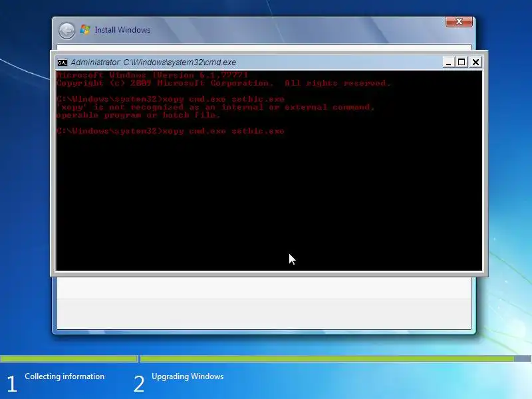
Task: Click the Copyright Microsoft Corporation line
Action: click(x=223, y=83)
